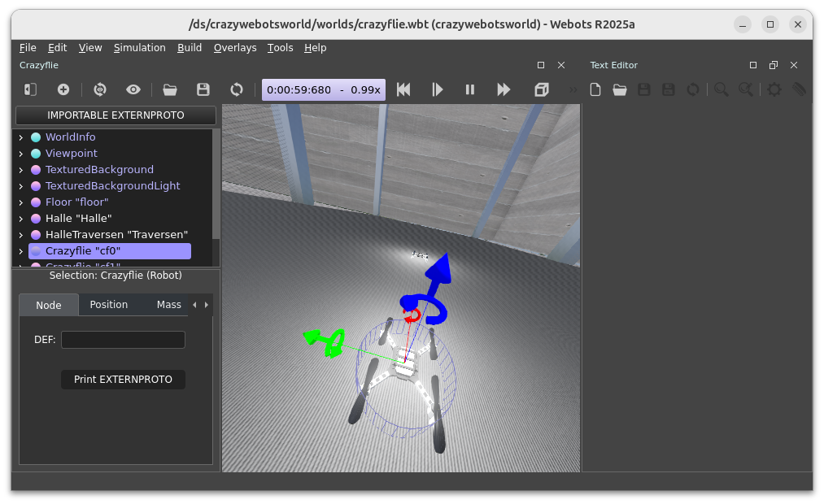Step the simulation forward once
The height and width of the screenshot is (504, 824).
pos(438,89)
